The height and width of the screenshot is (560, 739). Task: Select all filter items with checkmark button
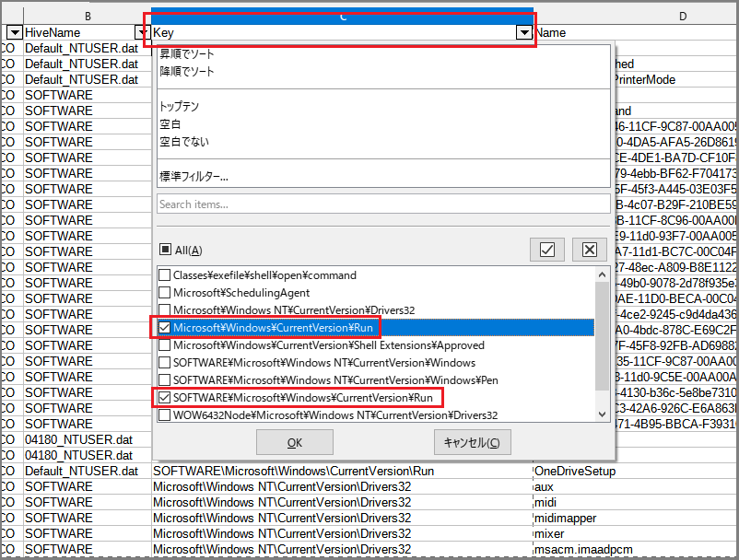click(546, 250)
